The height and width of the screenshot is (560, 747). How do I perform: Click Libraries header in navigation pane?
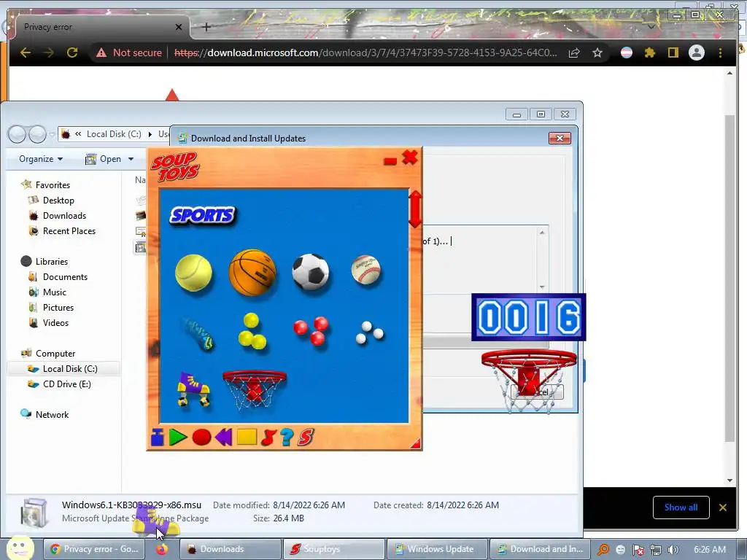point(52,262)
